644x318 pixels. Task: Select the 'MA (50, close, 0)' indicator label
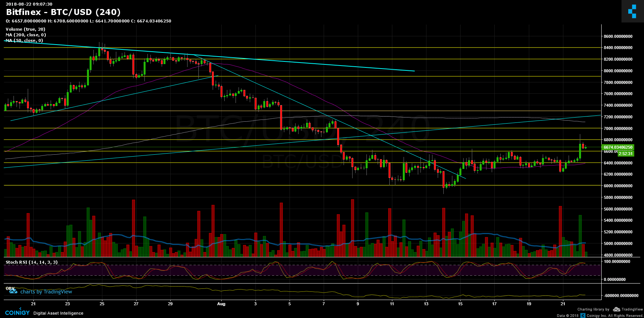coord(24,40)
